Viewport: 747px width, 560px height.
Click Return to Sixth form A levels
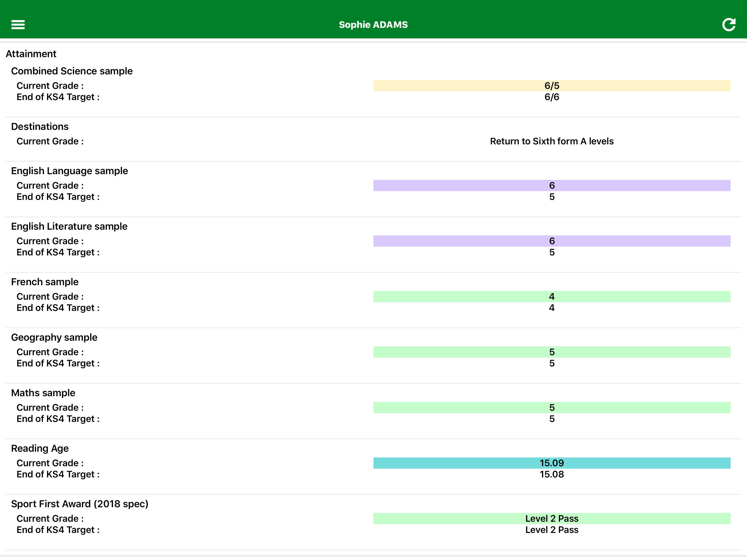point(552,141)
